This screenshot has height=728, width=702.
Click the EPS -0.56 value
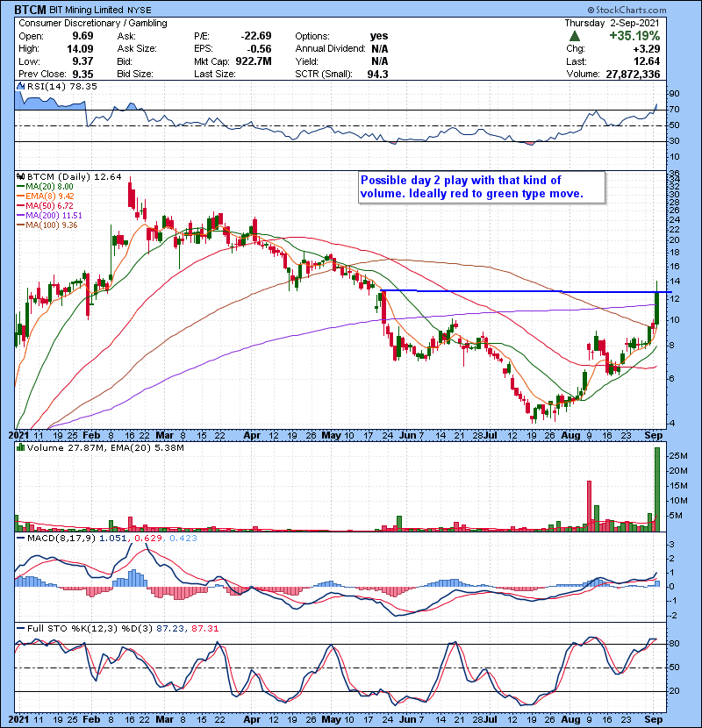(259, 49)
